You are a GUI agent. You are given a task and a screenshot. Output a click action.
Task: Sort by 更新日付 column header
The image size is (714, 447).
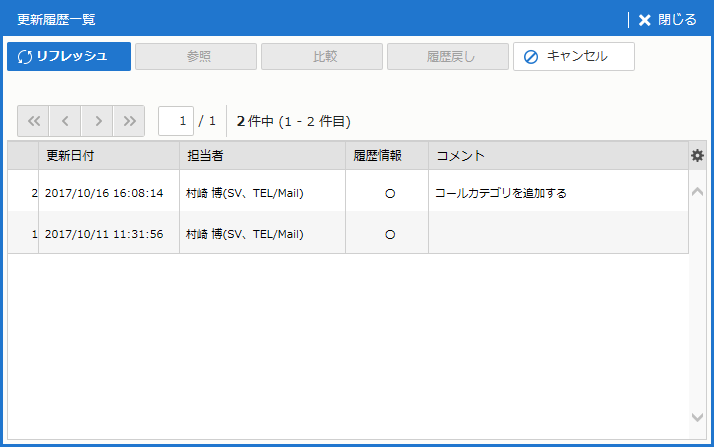point(108,156)
